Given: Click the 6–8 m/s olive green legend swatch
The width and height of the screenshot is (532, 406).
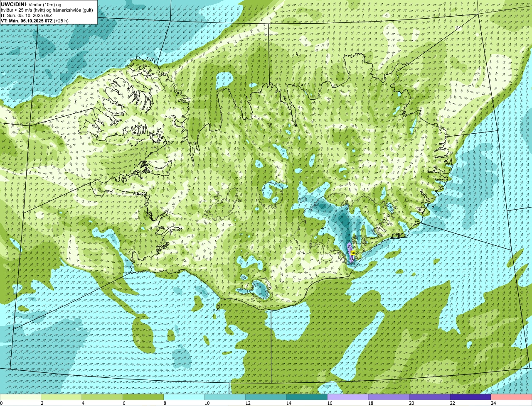Looking at the screenshot, I should pos(143,397).
